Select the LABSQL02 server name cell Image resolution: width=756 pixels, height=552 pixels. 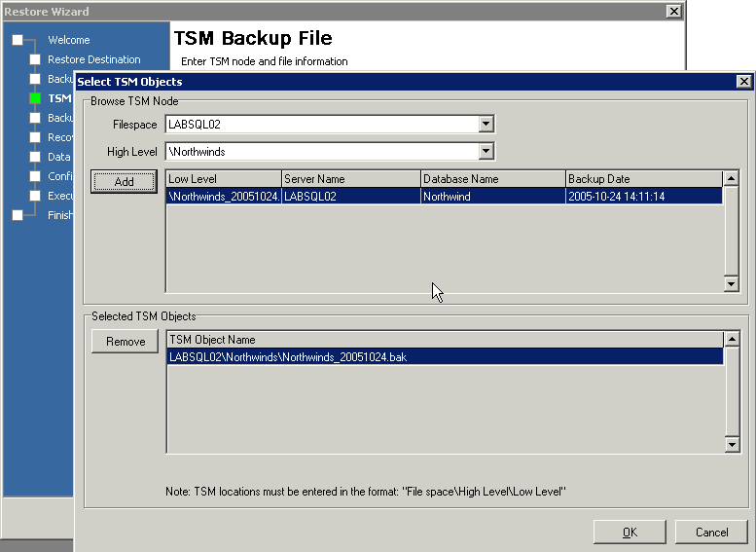351,197
